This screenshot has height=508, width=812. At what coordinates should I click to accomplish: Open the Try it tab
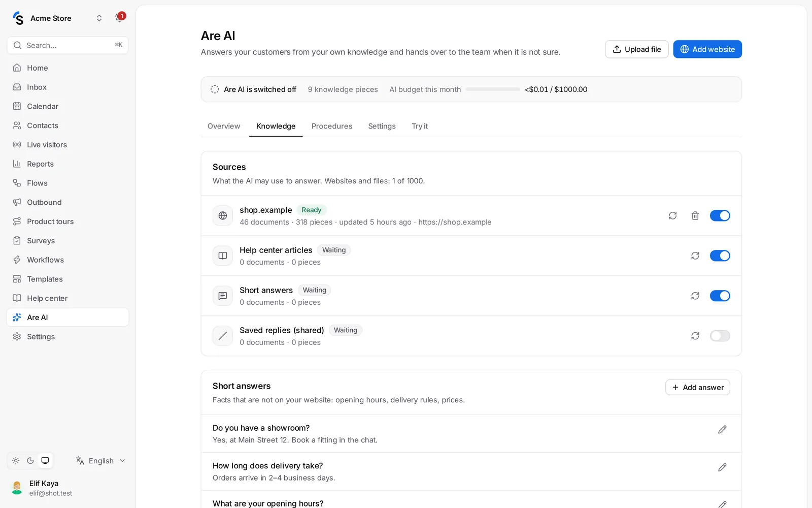[420, 126]
